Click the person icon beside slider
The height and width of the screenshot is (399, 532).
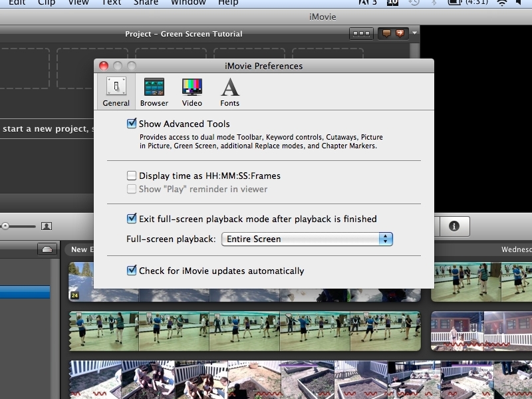pyautogui.click(x=47, y=226)
